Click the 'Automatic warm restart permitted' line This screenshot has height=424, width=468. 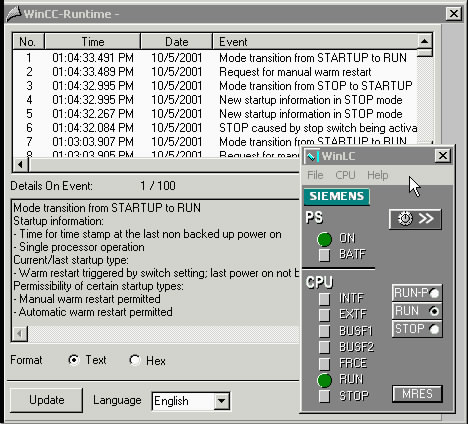pyautogui.click(x=93, y=312)
